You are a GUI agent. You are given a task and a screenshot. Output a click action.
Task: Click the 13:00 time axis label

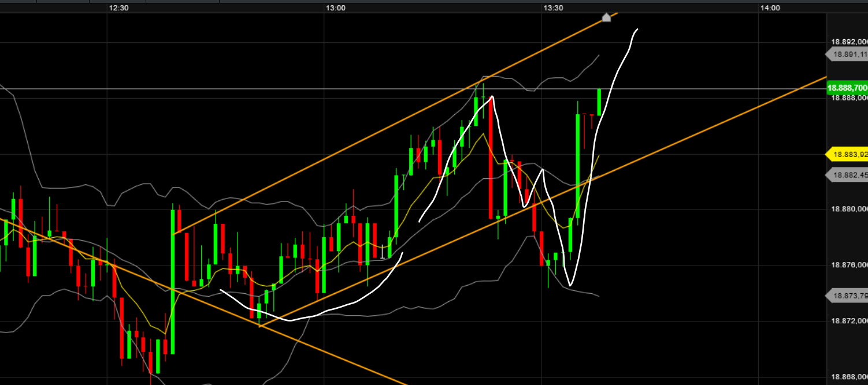(335, 8)
